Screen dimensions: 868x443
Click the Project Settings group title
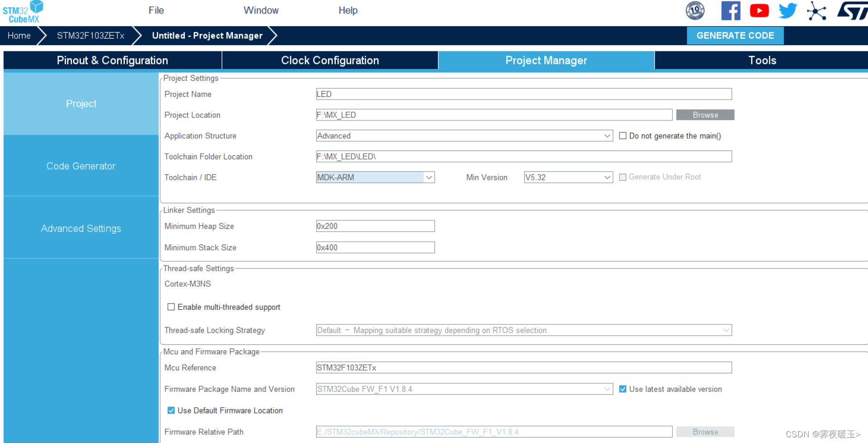[191, 78]
